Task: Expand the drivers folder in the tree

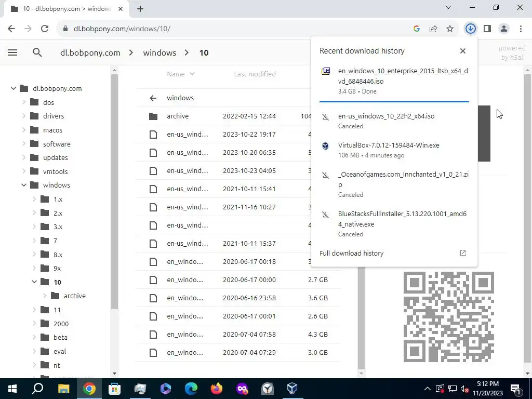Action: coord(24,116)
